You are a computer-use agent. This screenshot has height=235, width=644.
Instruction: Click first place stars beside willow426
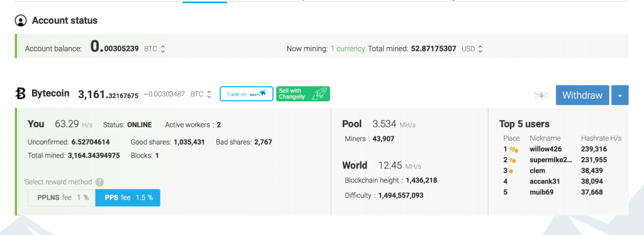[x=514, y=150]
